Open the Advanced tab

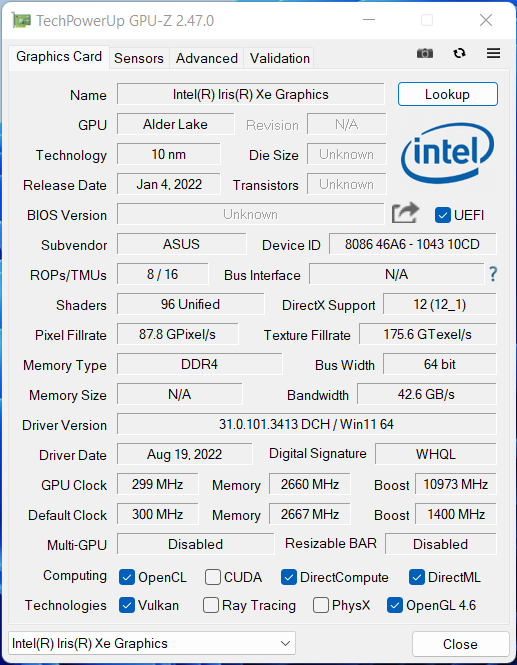tap(207, 58)
